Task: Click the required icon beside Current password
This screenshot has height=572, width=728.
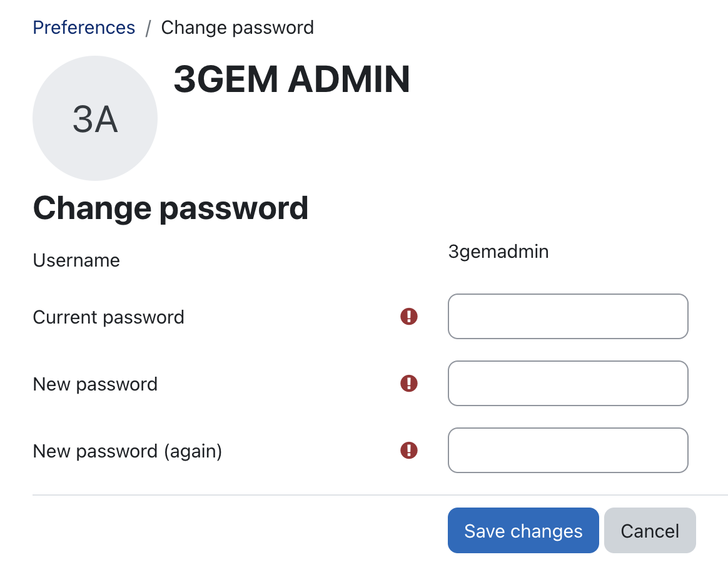Action: (408, 317)
